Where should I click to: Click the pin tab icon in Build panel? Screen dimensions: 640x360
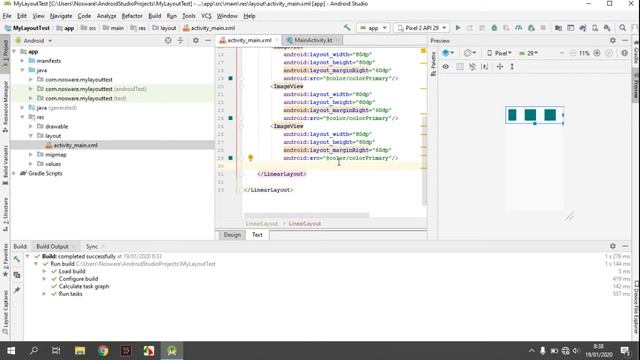[17, 290]
